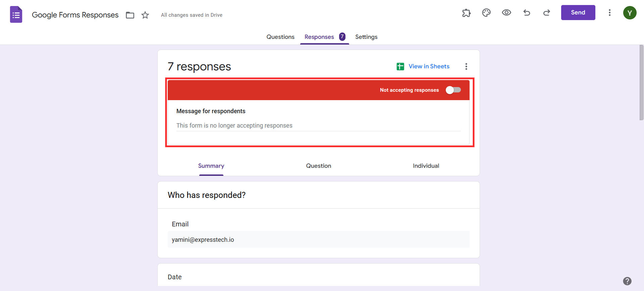Open the account avatar Y menu
644x291 pixels.
pyautogui.click(x=630, y=13)
